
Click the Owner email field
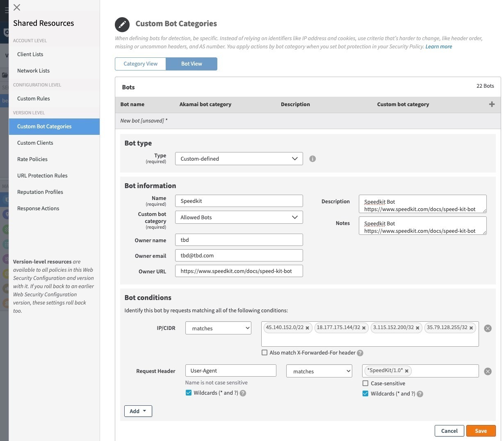(x=239, y=255)
